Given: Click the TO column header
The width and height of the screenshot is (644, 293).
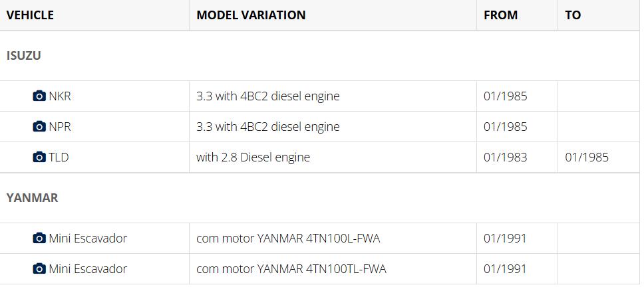Looking at the screenshot, I should point(573,15).
